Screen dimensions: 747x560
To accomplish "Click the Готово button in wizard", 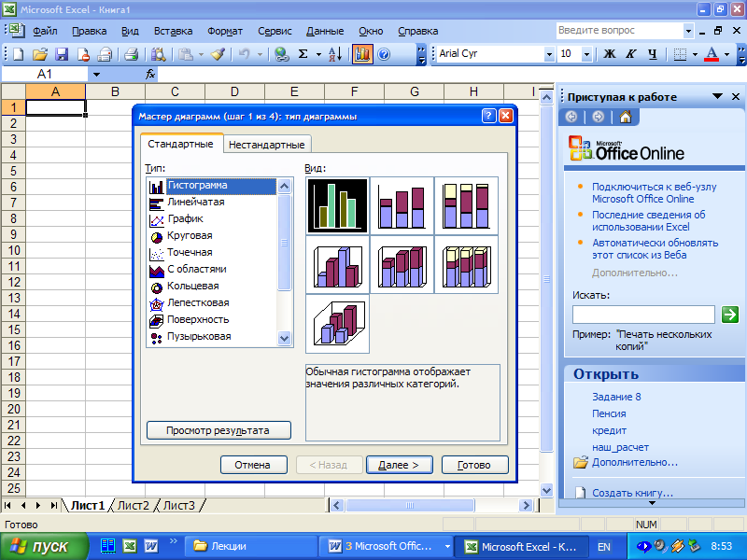I will point(474,465).
